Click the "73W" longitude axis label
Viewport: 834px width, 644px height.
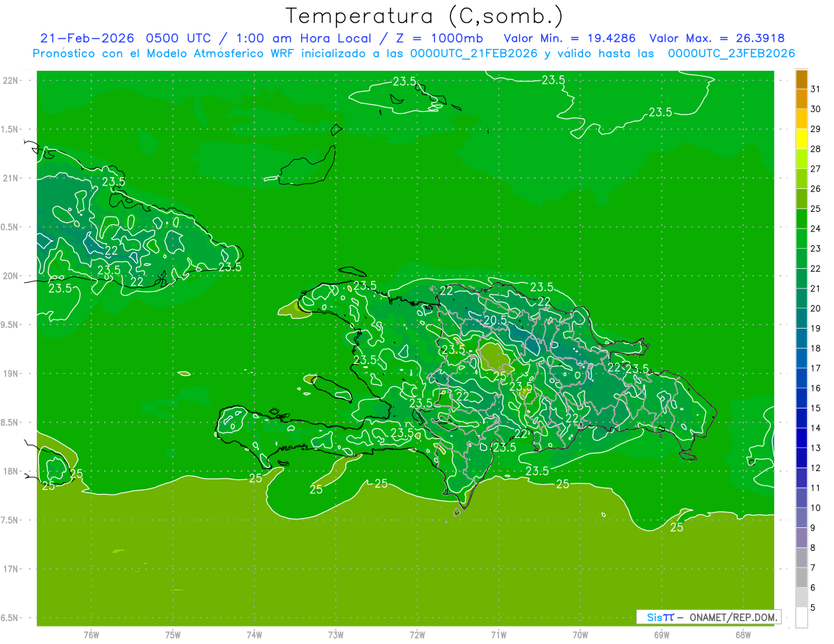tap(336, 634)
